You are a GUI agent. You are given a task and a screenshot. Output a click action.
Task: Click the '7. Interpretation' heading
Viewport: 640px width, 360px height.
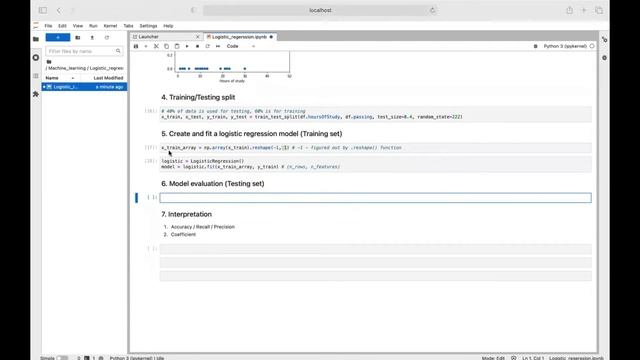pos(186,214)
